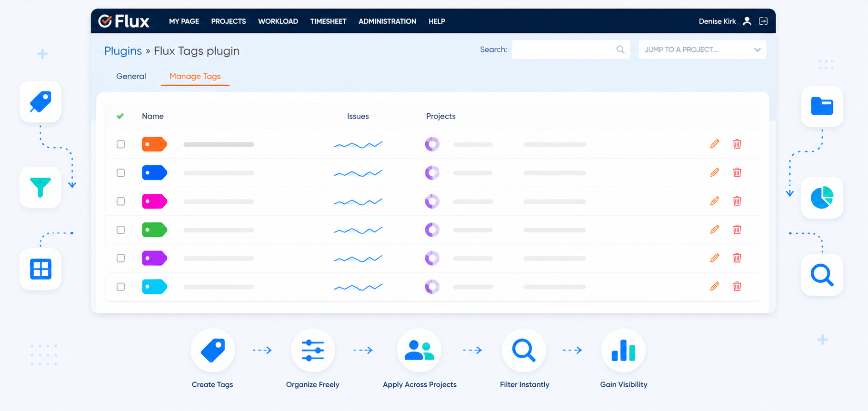Click the blue folder tile on right
Image resolution: width=868 pixels, height=411 pixels.
(x=822, y=106)
